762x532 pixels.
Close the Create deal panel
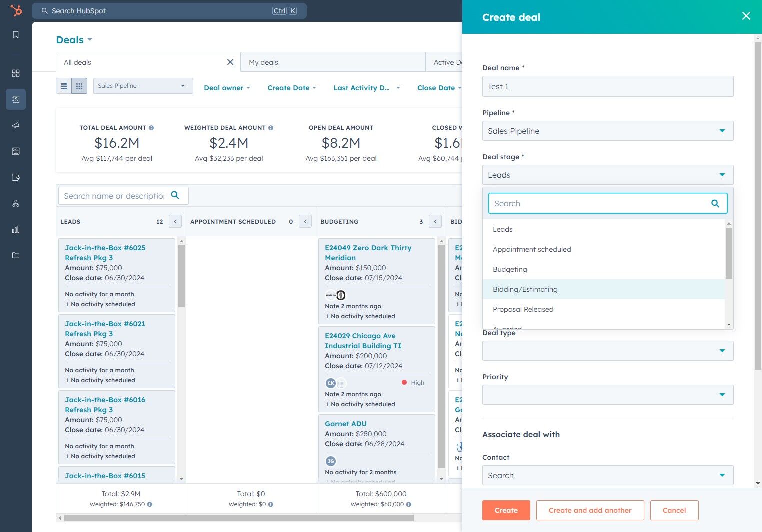[746, 16]
